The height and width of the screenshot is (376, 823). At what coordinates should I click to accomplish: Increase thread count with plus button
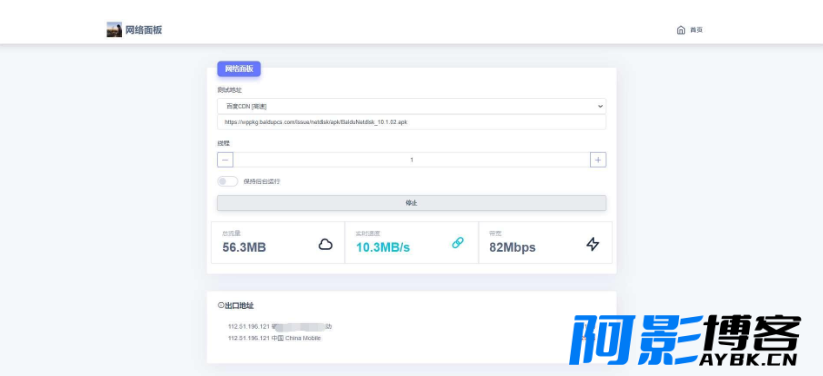[598, 160]
